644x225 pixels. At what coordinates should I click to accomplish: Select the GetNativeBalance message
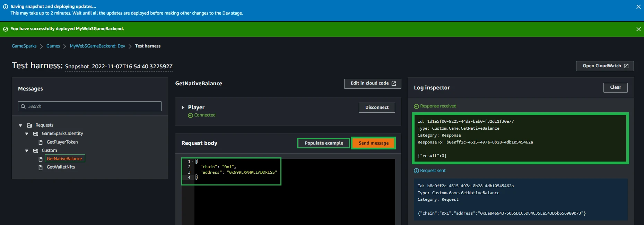pos(64,159)
